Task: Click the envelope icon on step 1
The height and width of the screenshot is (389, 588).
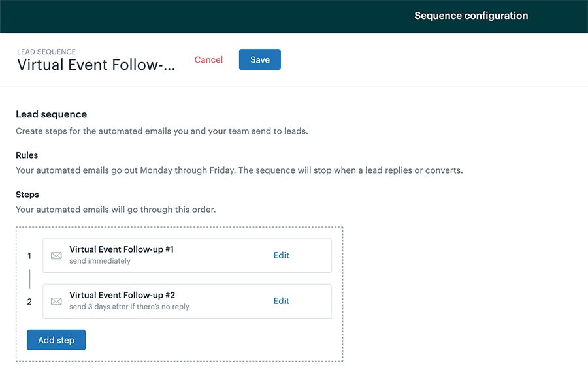Action: click(x=56, y=255)
